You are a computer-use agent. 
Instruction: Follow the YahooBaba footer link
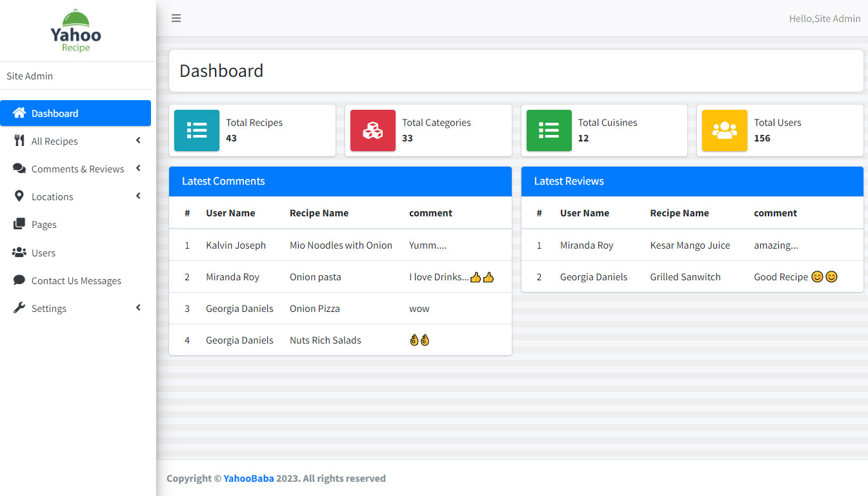pos(248,479)
